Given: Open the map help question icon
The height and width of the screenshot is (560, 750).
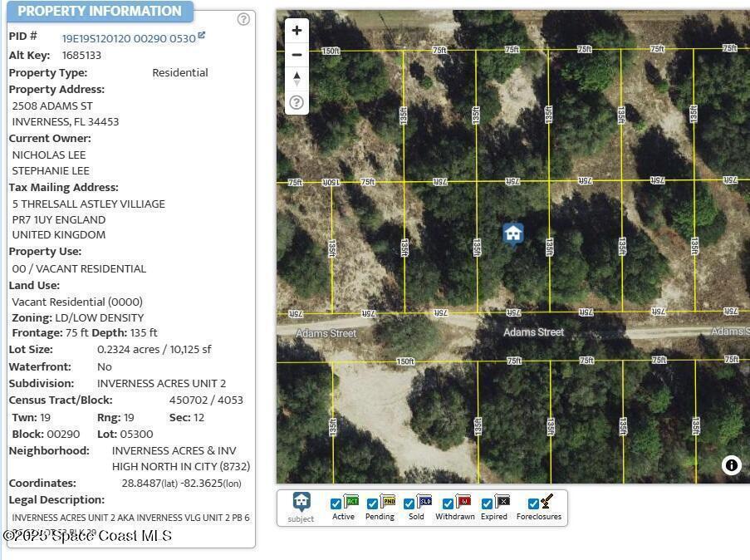Looking at the screenshot, I should 297,103.
